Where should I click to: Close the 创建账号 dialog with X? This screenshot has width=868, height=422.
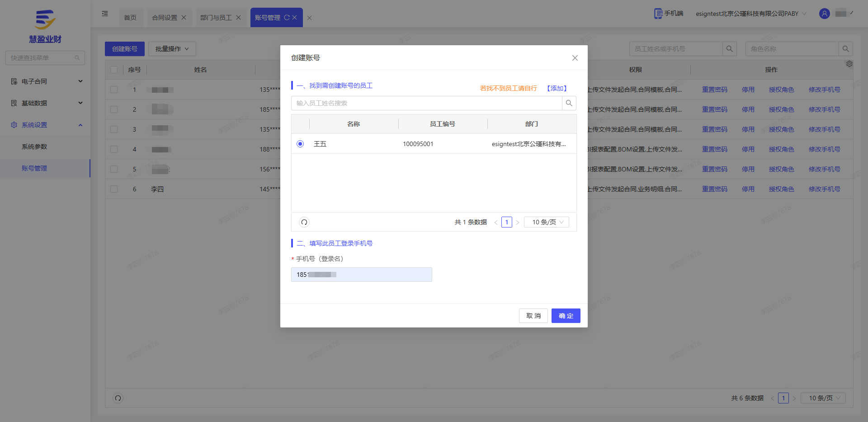click(575, 58)
